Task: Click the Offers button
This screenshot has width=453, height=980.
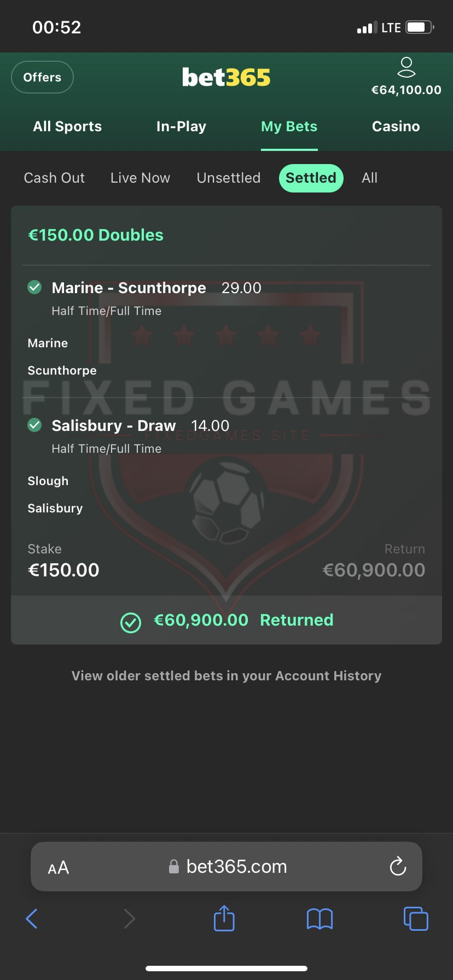Action: 42,77
